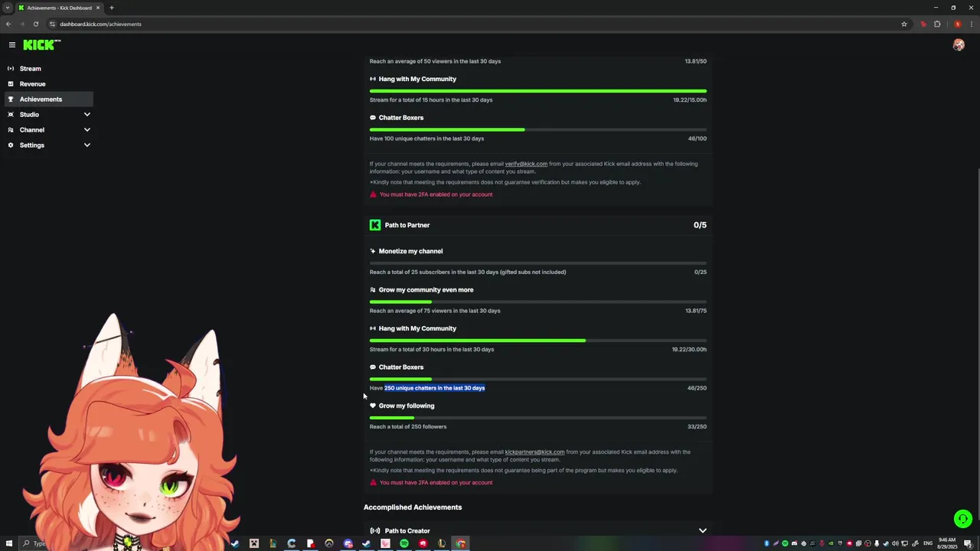Click the Grow my following progress bar

coord(538,418)
